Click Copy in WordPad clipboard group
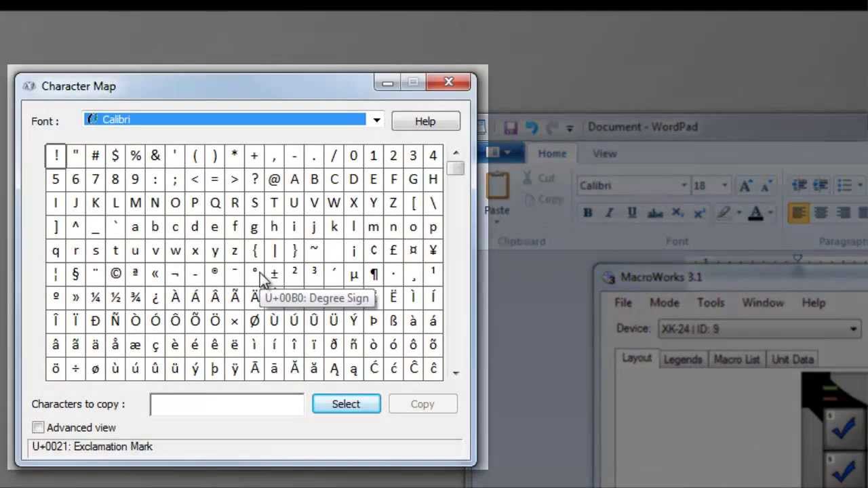The width and height of the screenshot is (868, 488). pyautogui.click(x=543, y=199)
